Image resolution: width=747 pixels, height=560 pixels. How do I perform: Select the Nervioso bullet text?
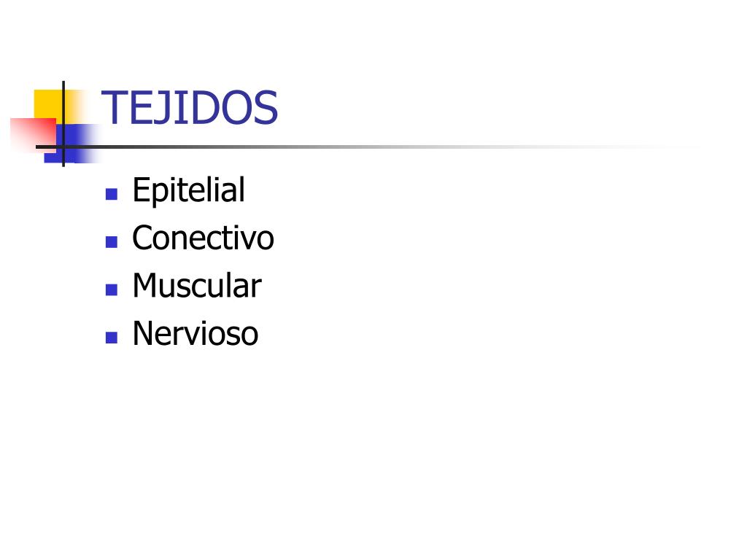coord(196,332)
